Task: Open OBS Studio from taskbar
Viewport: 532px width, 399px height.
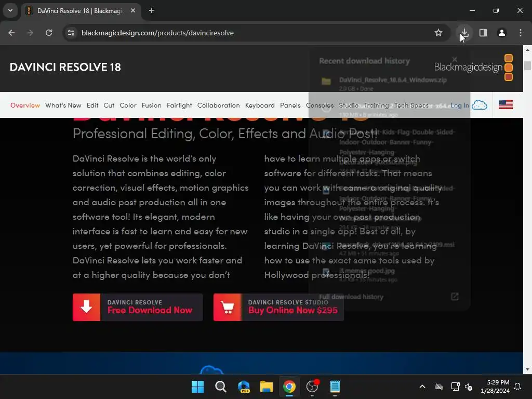Action: [x=312, y=387]
